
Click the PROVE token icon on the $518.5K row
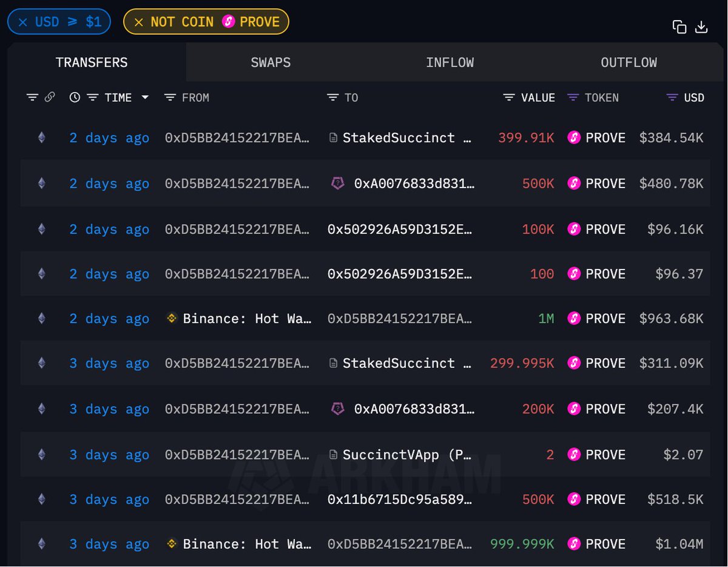574,500
